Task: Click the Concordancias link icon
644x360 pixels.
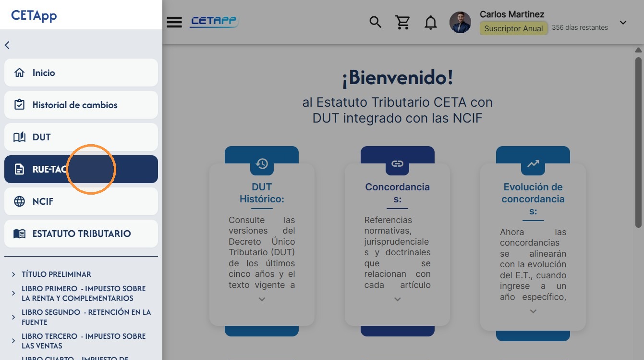Action: (397, 164)
